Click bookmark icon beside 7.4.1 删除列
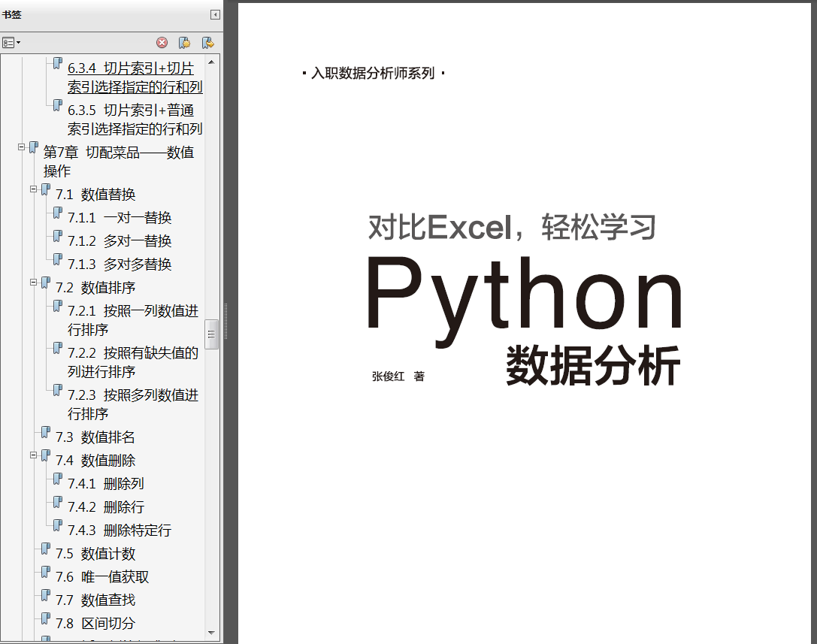 [58, 479]
